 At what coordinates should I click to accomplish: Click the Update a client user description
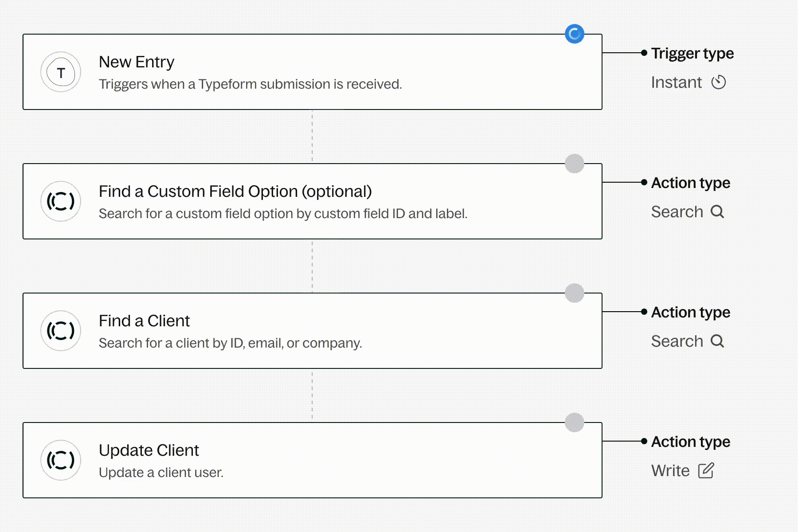coord(161,473)
